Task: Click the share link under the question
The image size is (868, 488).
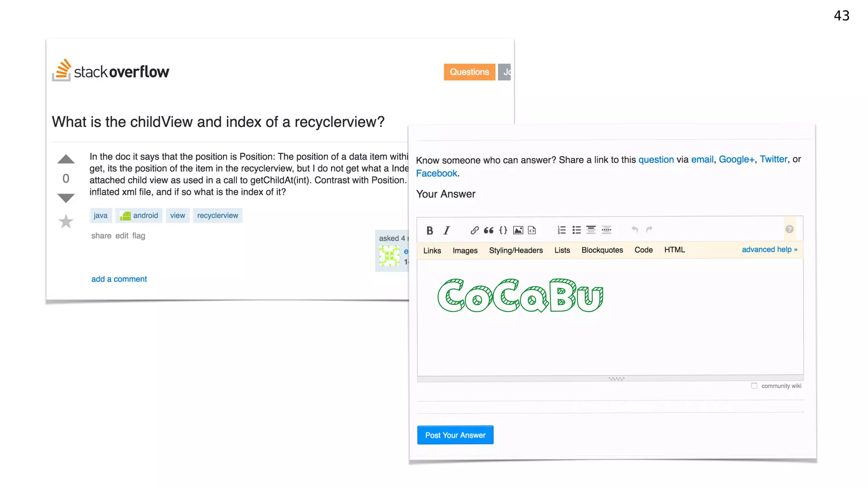Action: click(101, 236)
